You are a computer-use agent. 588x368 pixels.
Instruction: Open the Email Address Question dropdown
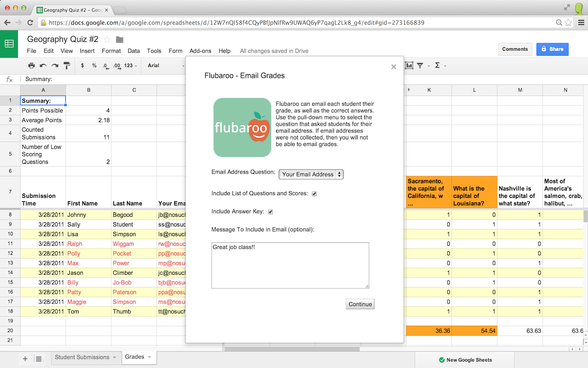point(311,174)
